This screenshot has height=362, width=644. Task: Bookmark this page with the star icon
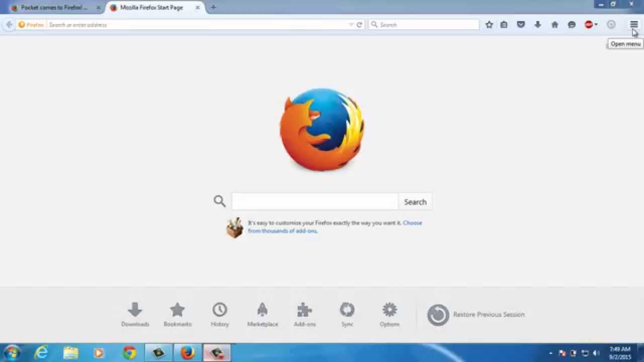489,24
